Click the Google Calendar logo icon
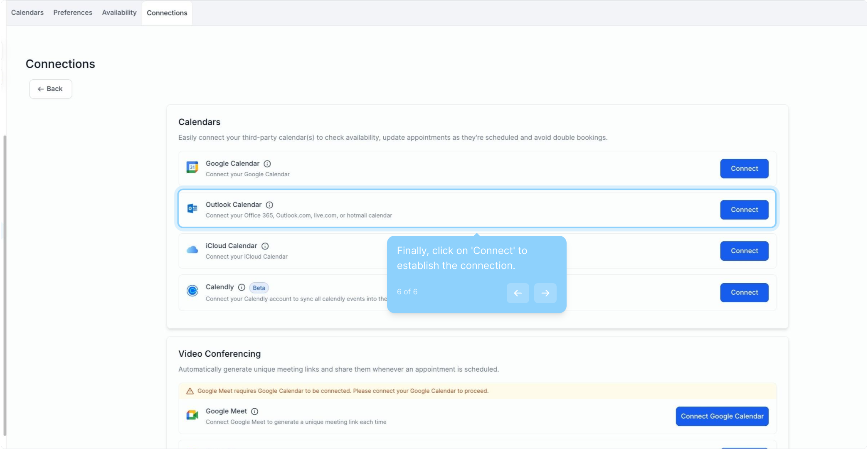Screen dimensions: 868x449 (x=192, y=167)
